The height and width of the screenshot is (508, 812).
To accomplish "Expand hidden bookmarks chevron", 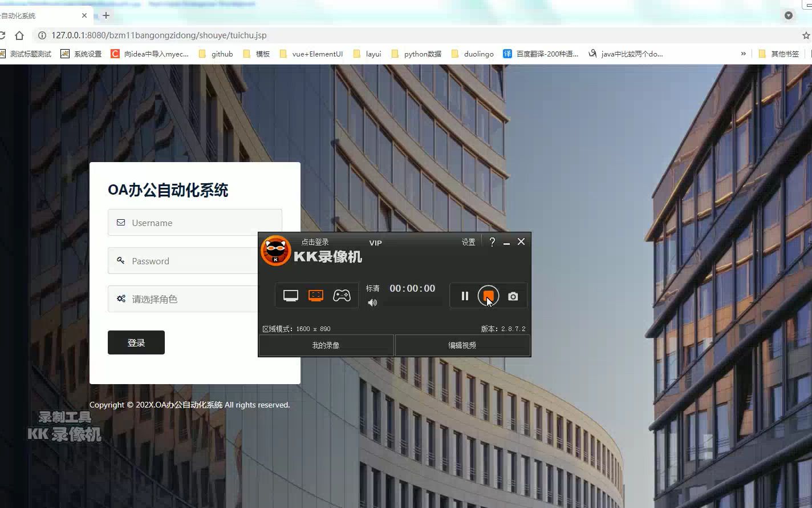I will tap(743, 54).
